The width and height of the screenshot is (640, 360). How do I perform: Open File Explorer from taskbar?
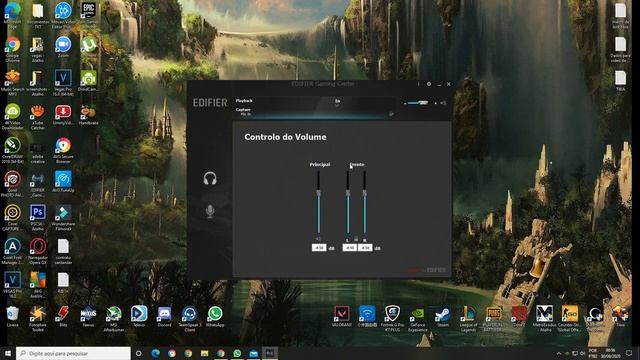(x=204, y=353)
